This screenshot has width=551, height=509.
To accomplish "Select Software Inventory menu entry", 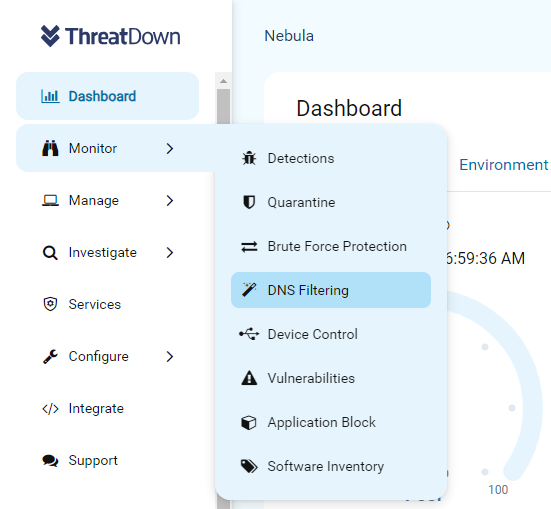I will click(x=331, y=466).
